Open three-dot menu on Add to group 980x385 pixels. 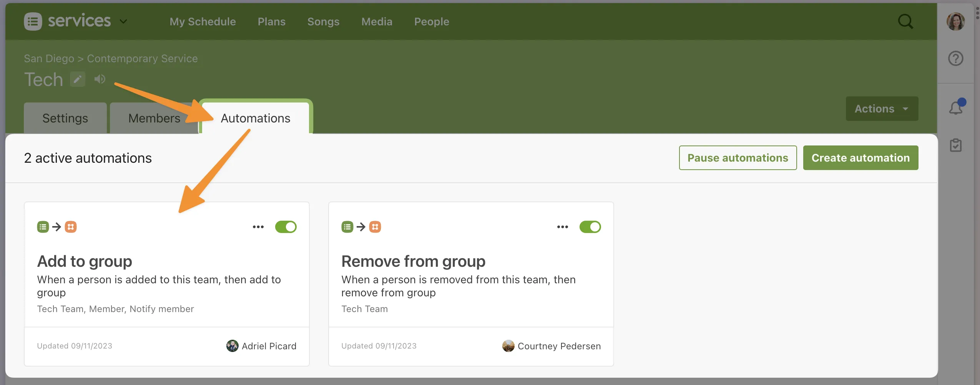(258, 227)
